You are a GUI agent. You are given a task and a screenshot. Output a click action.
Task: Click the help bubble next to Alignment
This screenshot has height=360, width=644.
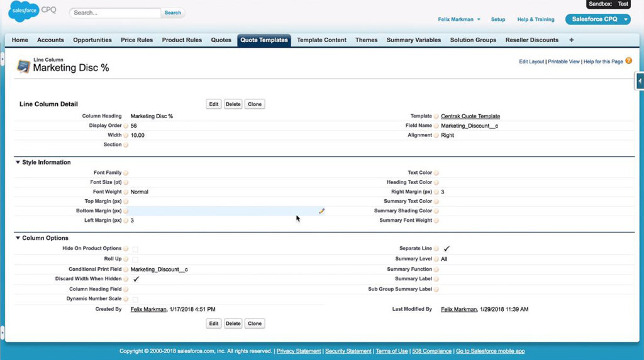[436, 135]
